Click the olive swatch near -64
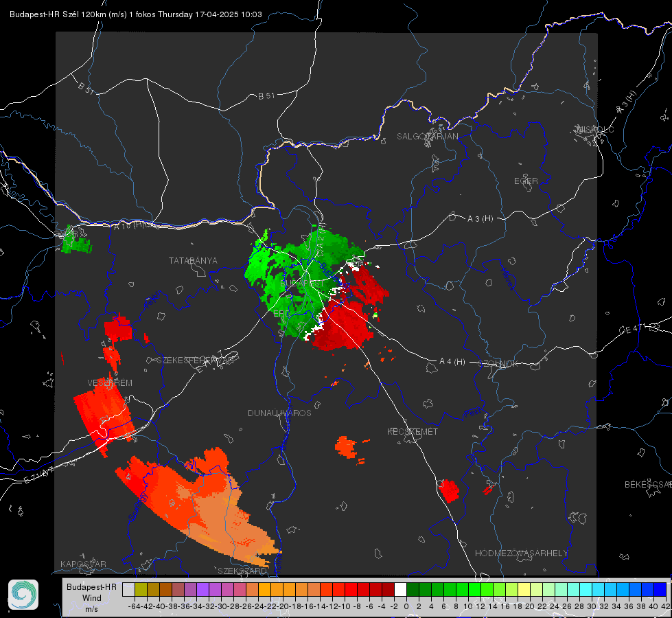 [x=141, y=589]
